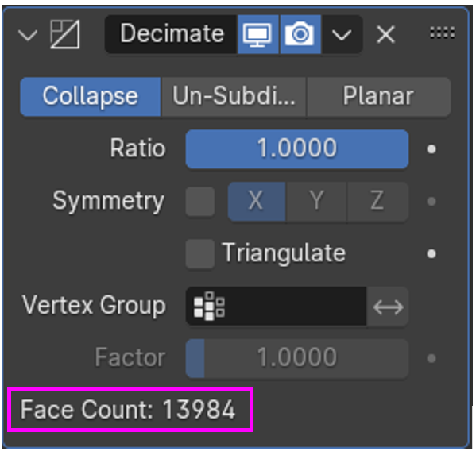Click the vertex group grid icon
Screen dimensions: 476x459
pyautogui.click(x=209, y=306)
